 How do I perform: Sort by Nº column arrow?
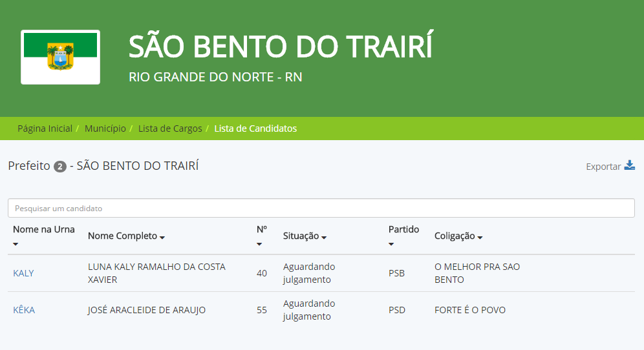259,244
